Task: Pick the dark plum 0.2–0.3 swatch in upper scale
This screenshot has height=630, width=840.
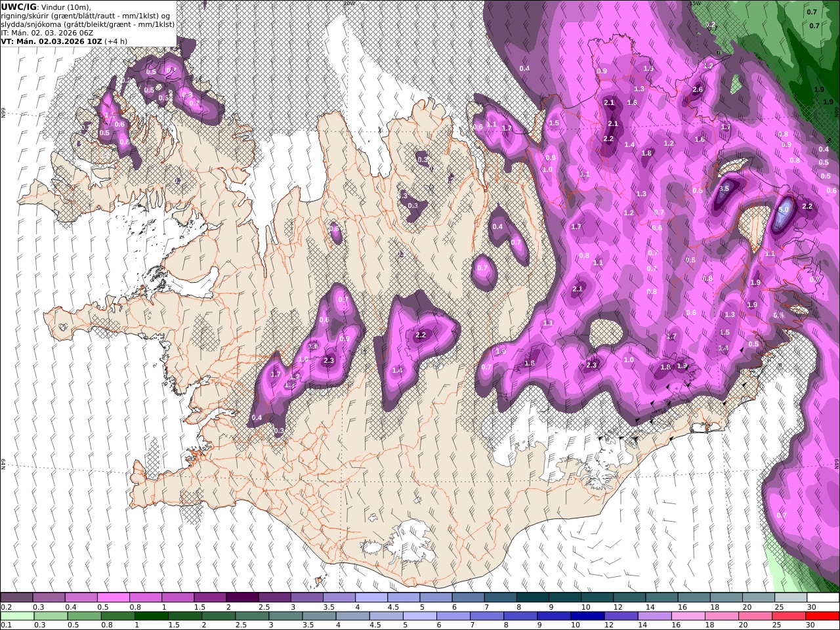Action: 16,597
